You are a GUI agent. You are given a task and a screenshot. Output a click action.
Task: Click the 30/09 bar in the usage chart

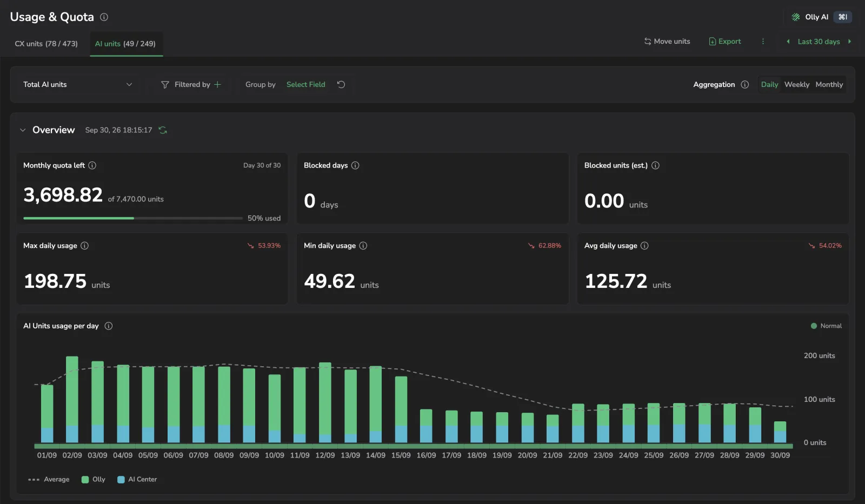point(780,432)
